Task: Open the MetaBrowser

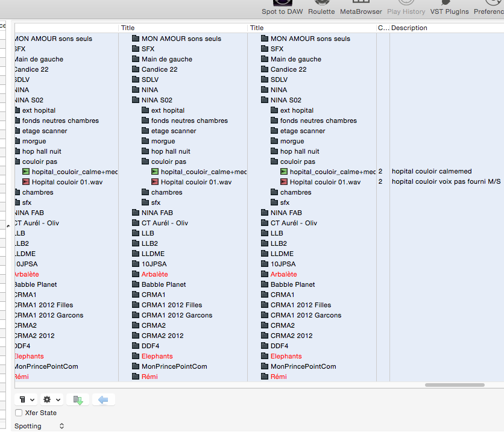Action: point(361,8)
